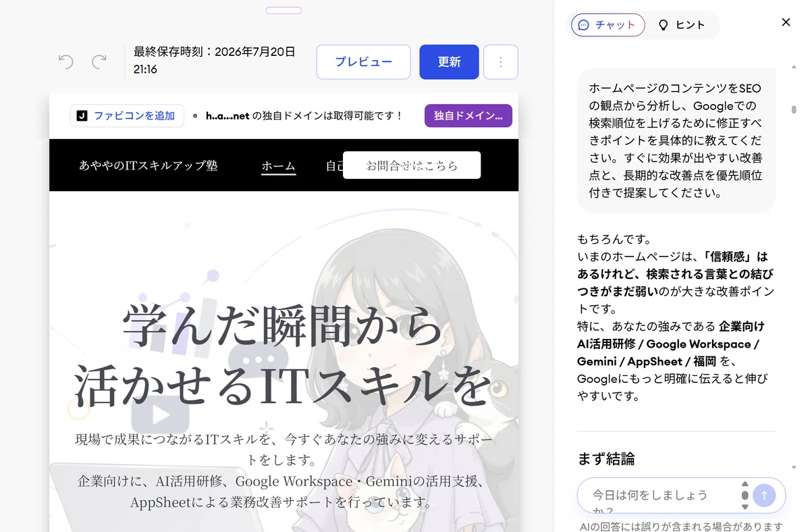
Task: Send the chat message with the arrow button
Action: (764, 495)
